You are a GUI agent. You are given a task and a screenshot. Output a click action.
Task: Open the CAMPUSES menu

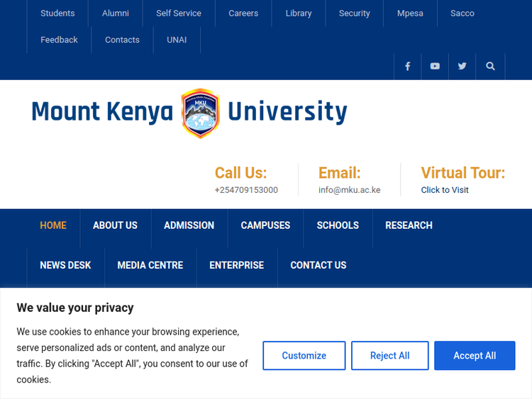point(265,225)
